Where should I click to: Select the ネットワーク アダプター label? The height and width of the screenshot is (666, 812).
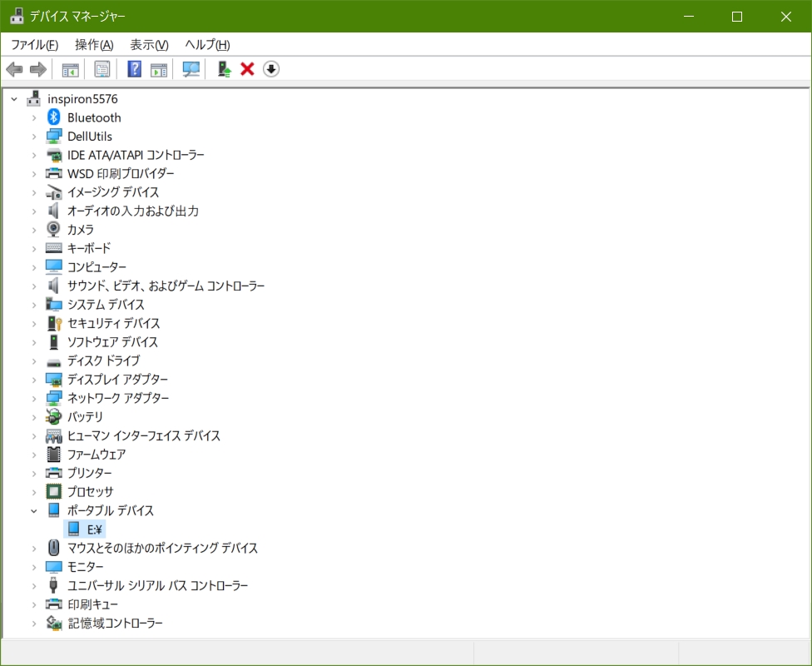coord(118,398)
